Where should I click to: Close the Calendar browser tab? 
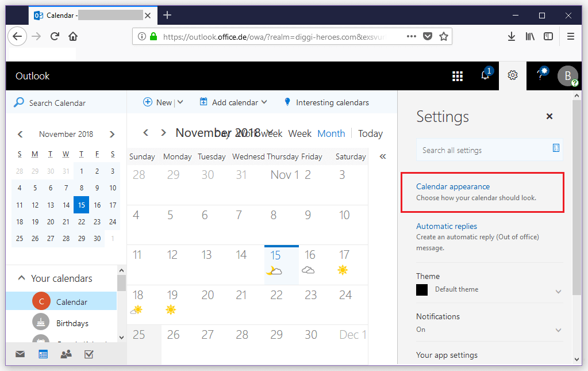tap(148, 16)
